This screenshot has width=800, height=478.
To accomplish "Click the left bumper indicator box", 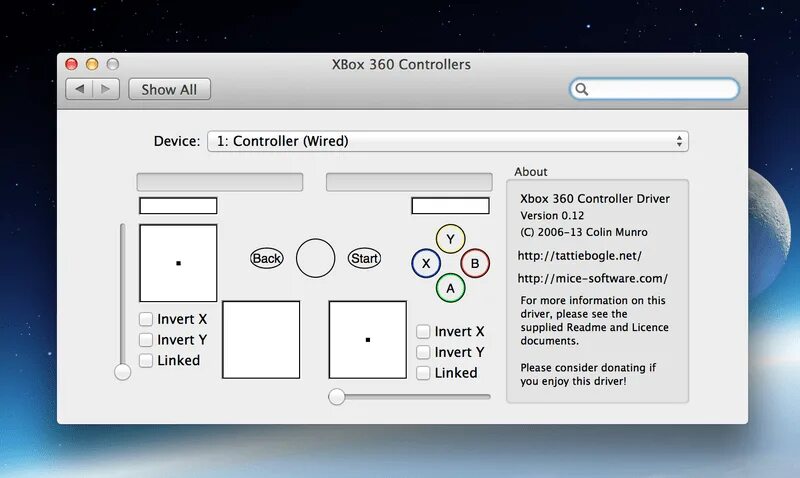I will 178,206.
